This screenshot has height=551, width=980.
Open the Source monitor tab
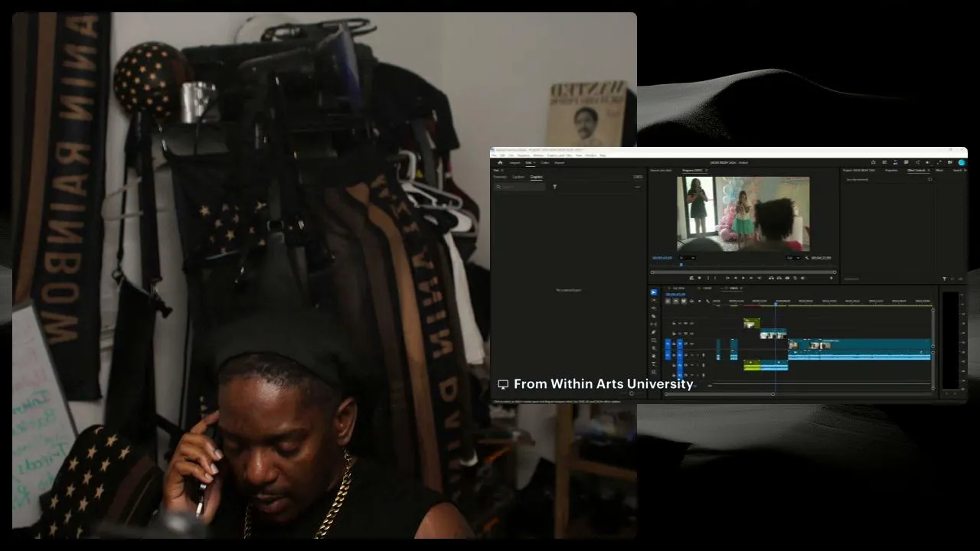(660, 170)
